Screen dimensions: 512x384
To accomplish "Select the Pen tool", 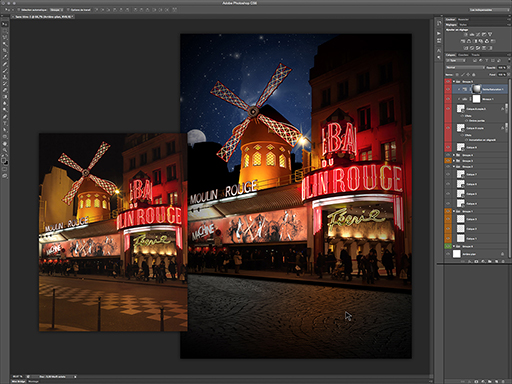I will [x=5, y=117].
